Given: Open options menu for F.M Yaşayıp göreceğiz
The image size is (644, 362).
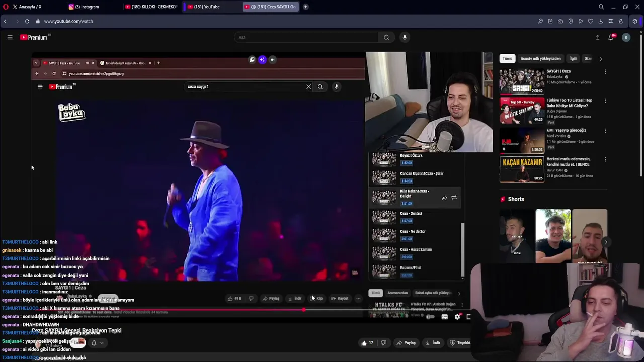Looking at the screenshot, I should [x=605, y=131].
